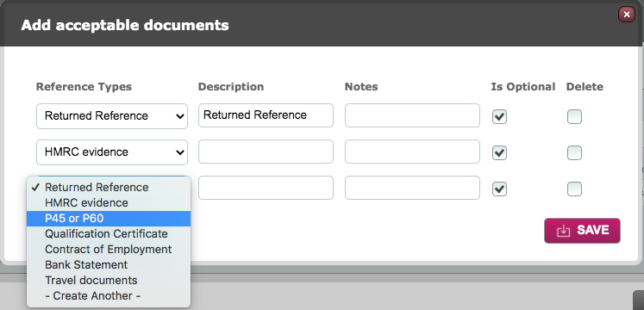Select Contract of Employment option
The width and height of the screenshot is (644, 310).
tap(109, 250)
